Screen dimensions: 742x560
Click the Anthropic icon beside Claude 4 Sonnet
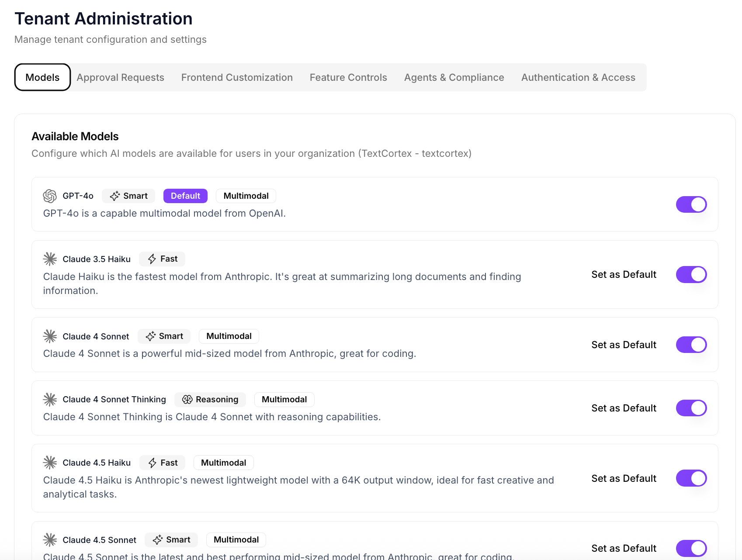[x=50, y=336]
